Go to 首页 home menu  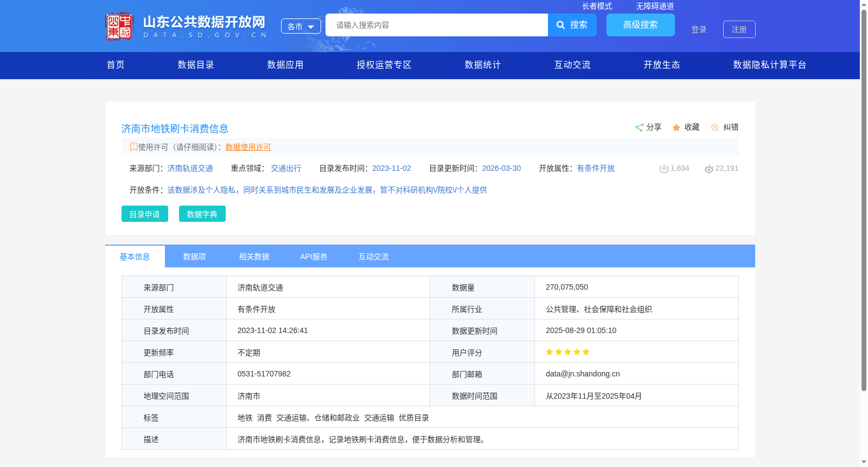(116, 65)
